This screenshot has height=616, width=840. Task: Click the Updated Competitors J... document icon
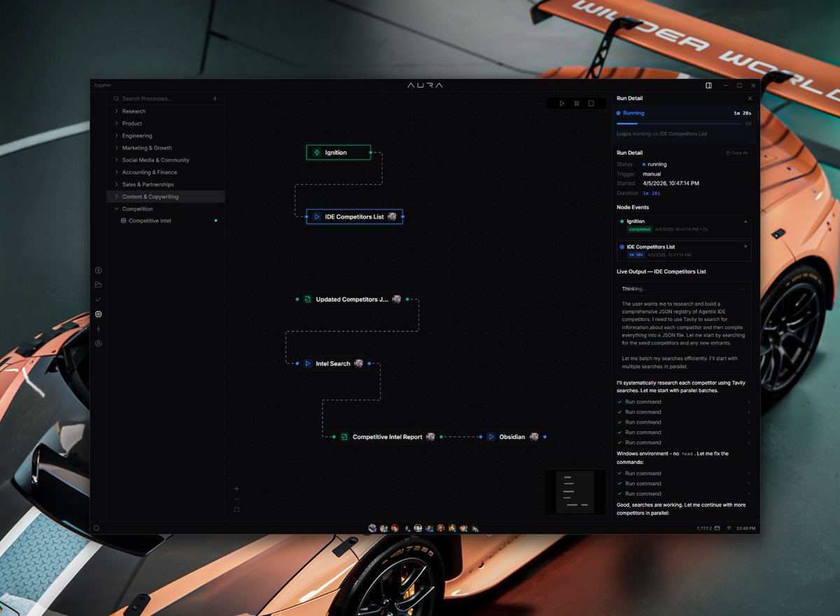click(x=307, y=300)
